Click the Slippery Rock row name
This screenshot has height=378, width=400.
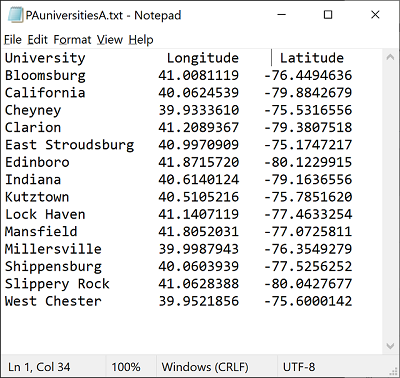pyautogui.click(x=57, y=284)
